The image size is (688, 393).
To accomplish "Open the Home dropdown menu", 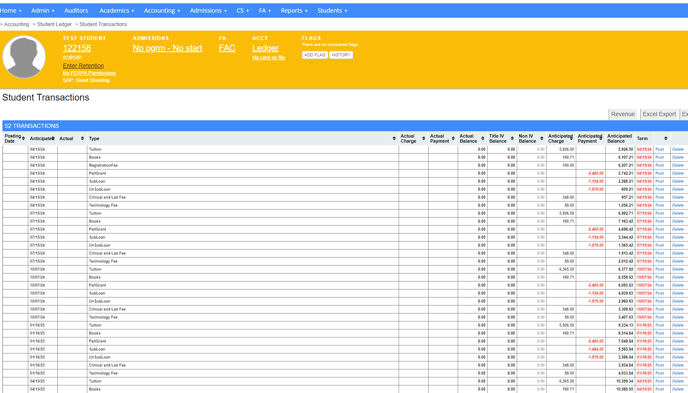I will (x=11, y=11).
